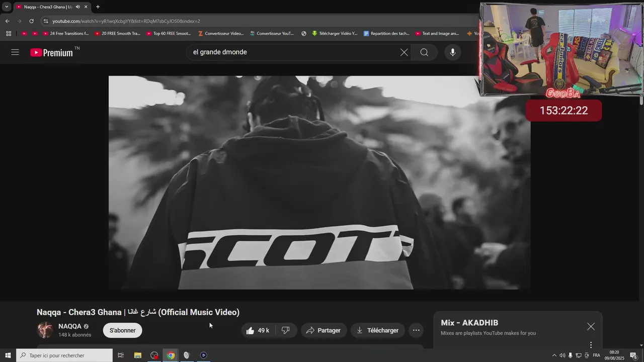Click the search magnifier button

(424, 52)
